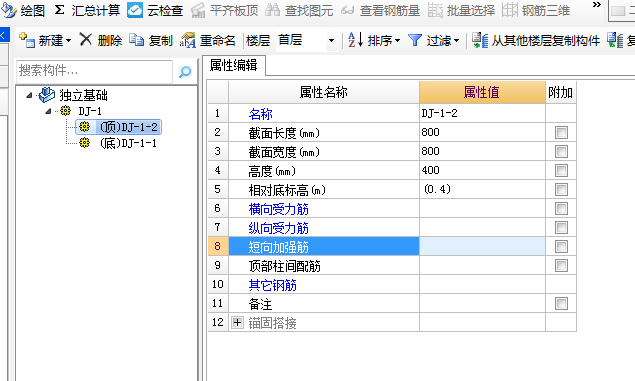Screen dimensions: 635x381
Task: Focus the 搜索构件 search field
Action: pos(94,71)
